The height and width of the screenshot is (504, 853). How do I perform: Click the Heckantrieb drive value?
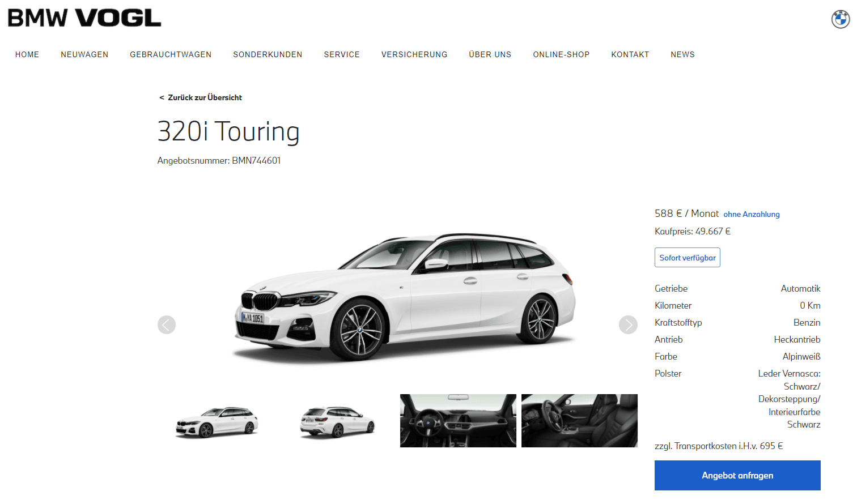pyautogui.click(x=797, y=339)
